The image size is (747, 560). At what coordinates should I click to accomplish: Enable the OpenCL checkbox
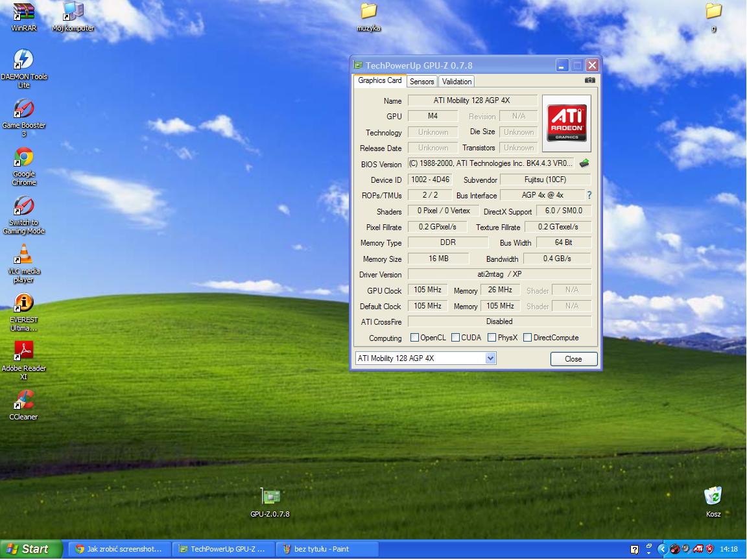pos(414,338)
